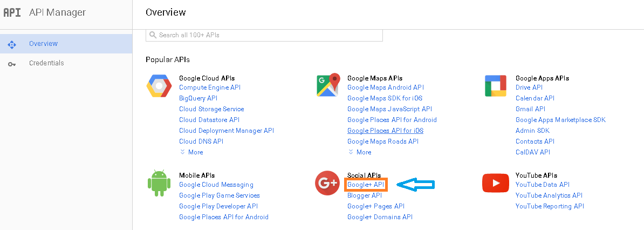Open Google Places API for Android under Maps
The image size is (644, 230).
[x=392, y=120]
